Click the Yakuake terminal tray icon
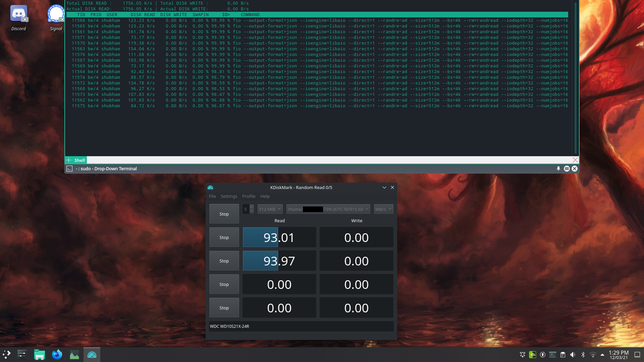The width and height of the screenshot is (644, 362). (x=552, y=354)
